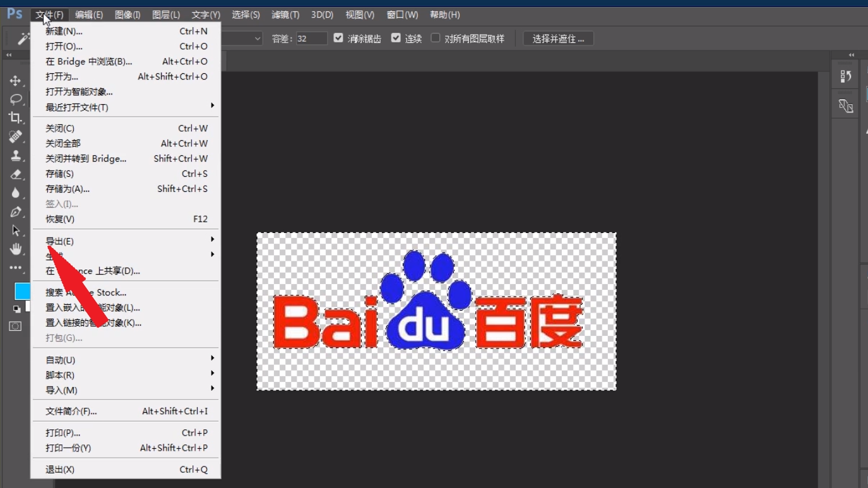868x488 pixels.
Task: Open the History panel icon
Action: click(846, 75)
